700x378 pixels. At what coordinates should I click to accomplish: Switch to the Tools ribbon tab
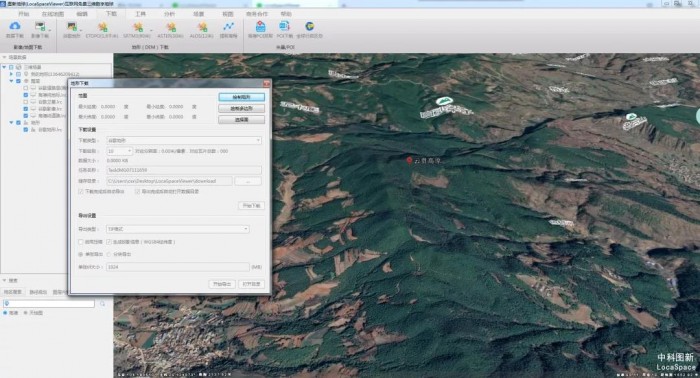click(140, 14)
